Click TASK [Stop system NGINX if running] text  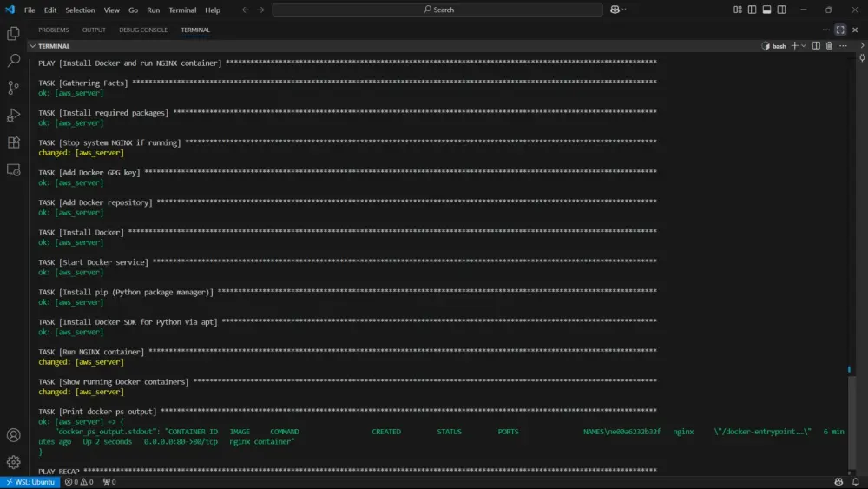pyautogui.click(x=109, y=143)
